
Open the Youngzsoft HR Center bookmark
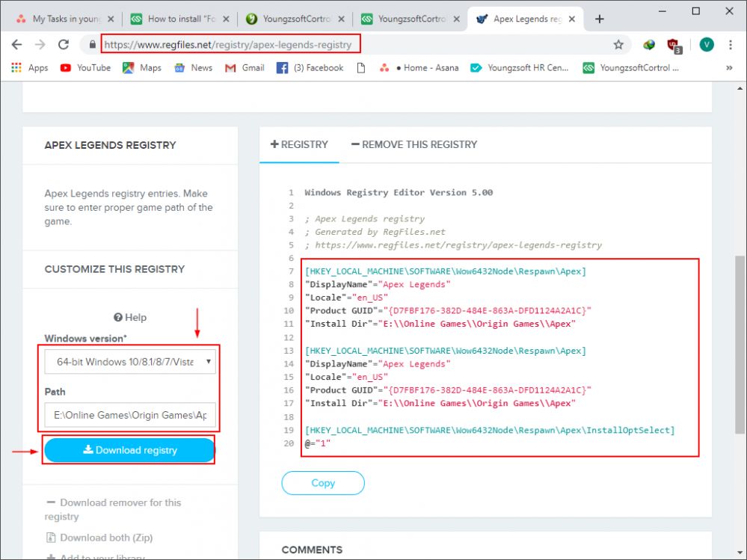click(519, 67)
